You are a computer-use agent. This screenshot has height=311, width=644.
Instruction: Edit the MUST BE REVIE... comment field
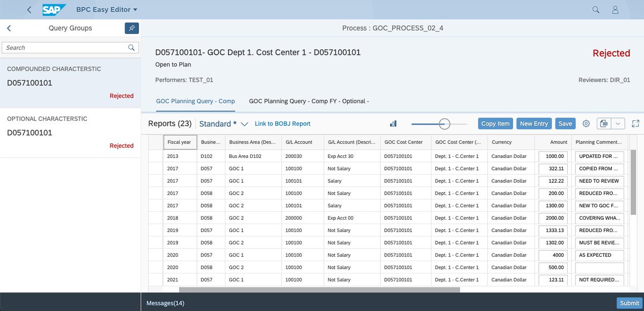[599, 243]
